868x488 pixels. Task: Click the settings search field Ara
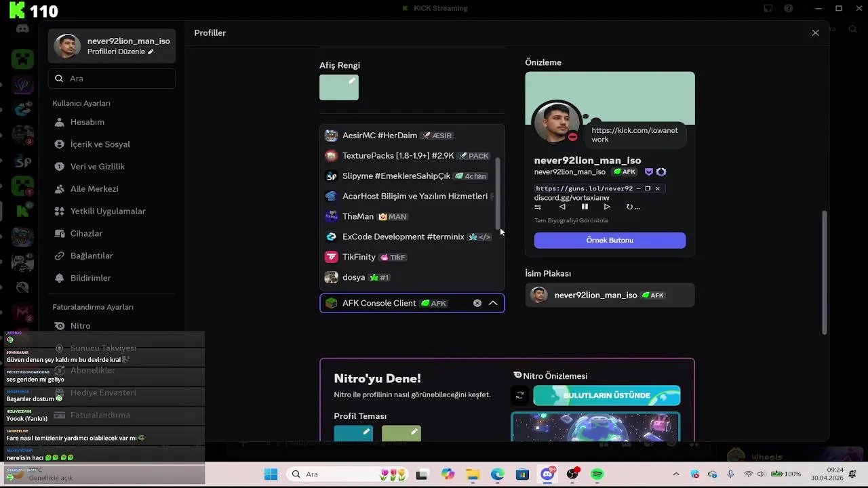(112, 79)
